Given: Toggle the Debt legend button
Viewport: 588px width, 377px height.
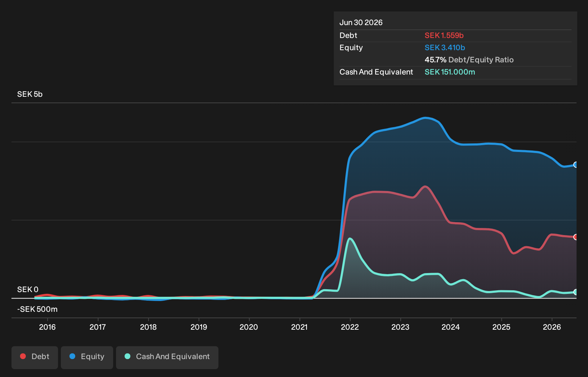Looking at the screenshot, I should (35, 357).
